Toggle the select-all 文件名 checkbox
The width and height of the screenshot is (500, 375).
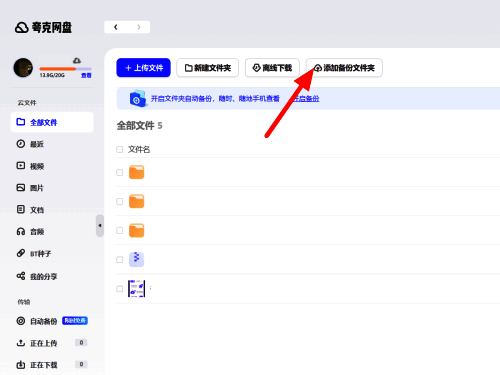120,149
